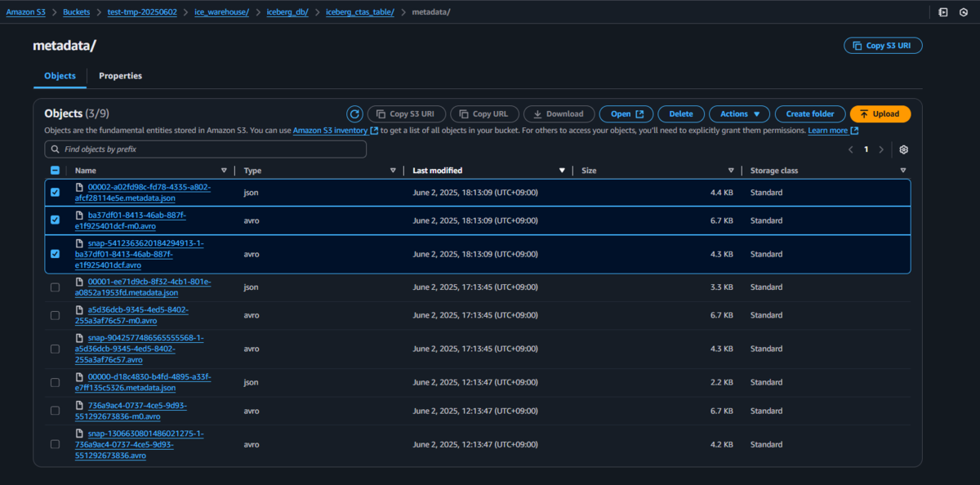Open a5d36dcb m0.avro file link
This screenshot has width=980, height=485.
[x=131, y=315]
